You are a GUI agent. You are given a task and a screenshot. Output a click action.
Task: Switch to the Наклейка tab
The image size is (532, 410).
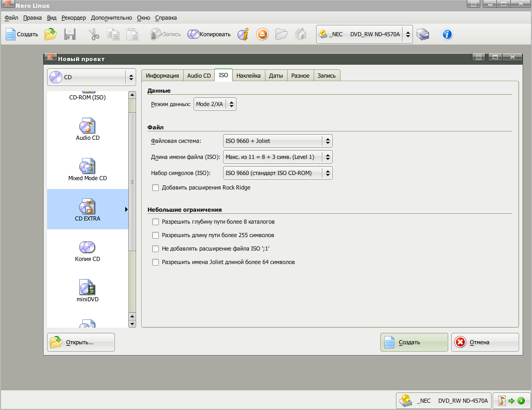point(248,76)
